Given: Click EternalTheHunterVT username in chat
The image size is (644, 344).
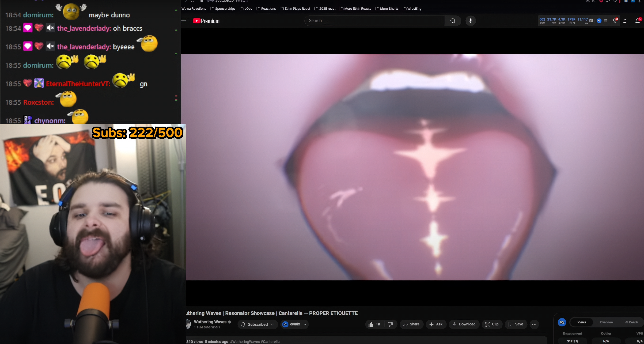Looking at the screenshot, I should (78, 84).
